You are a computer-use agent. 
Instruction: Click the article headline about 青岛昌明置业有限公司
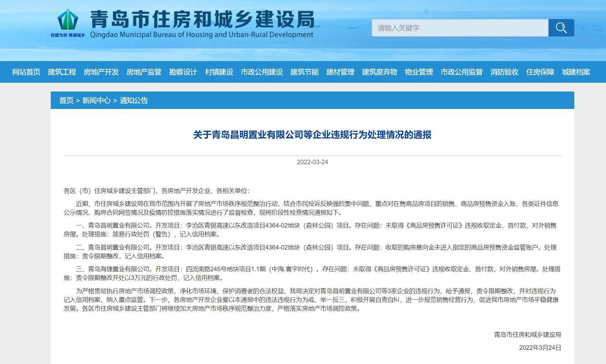coord(312,135)
